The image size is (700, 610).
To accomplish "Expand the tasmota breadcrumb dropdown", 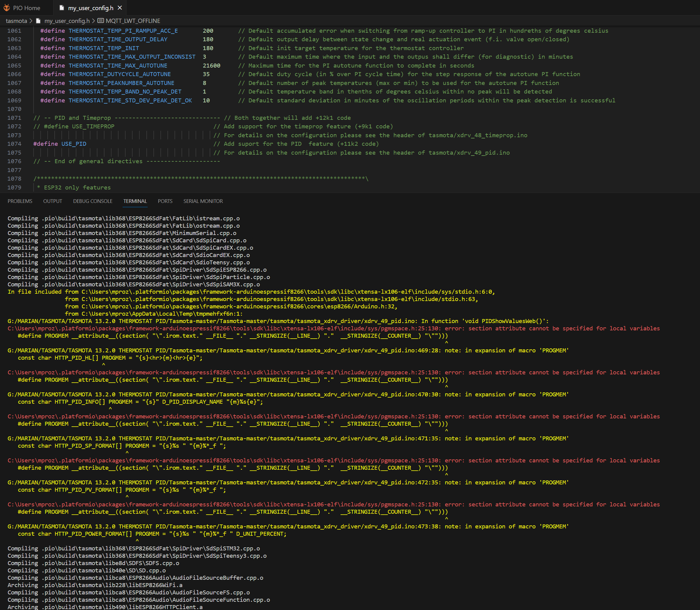I will pos(17,20).
